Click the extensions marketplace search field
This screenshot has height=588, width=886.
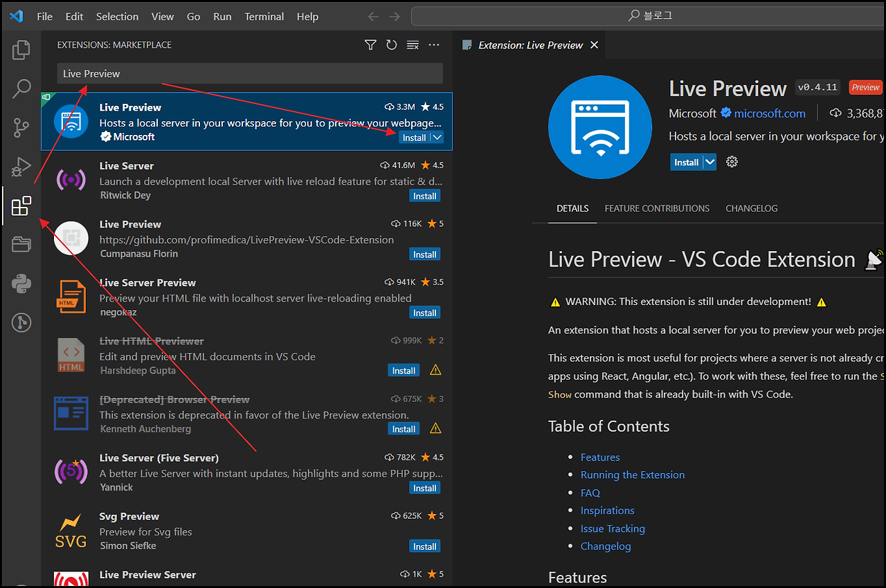(249, 73)
